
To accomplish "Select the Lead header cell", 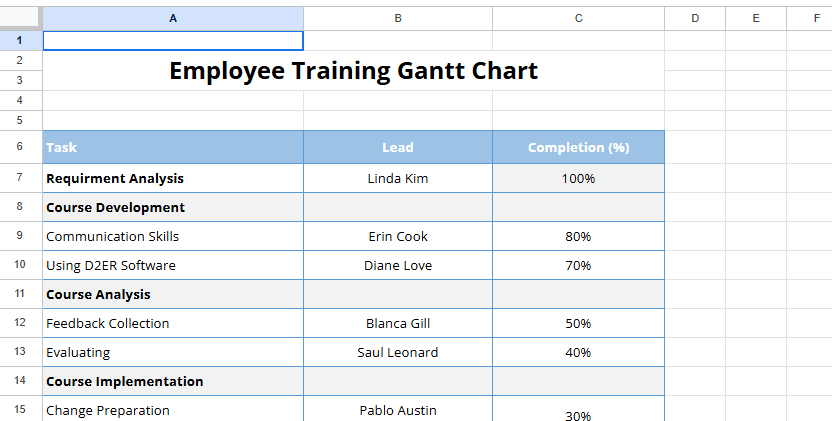I will [x=397, y=147].
